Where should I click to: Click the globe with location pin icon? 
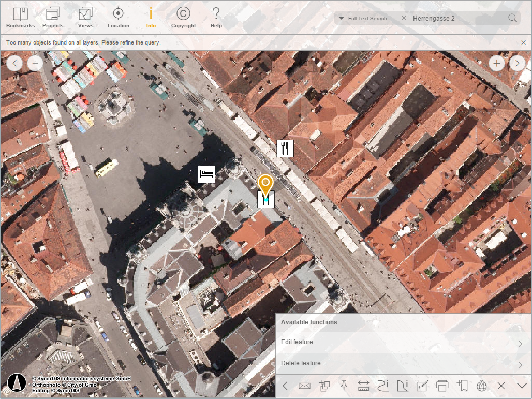482,386
